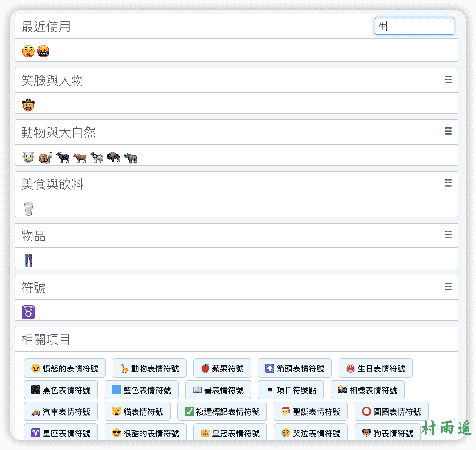
Task: Pick the cursing angry face emoji
Action: (x=43, y=51)
